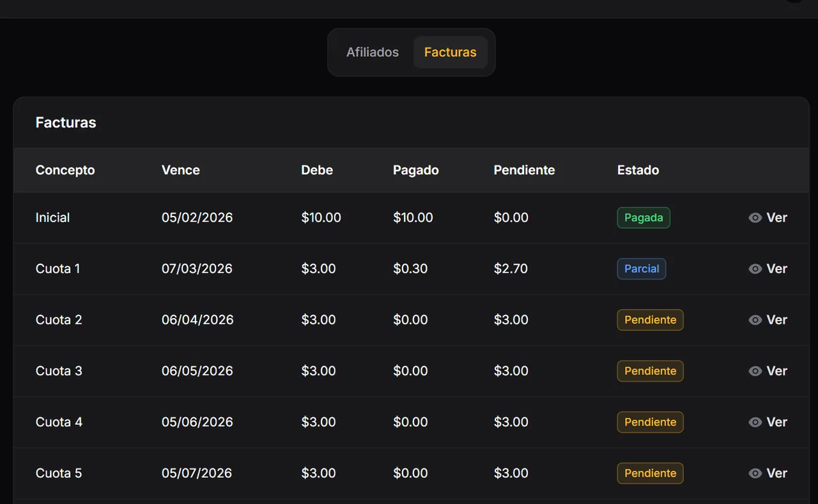Click the Parcial status badge

click(x=642, y=269)
